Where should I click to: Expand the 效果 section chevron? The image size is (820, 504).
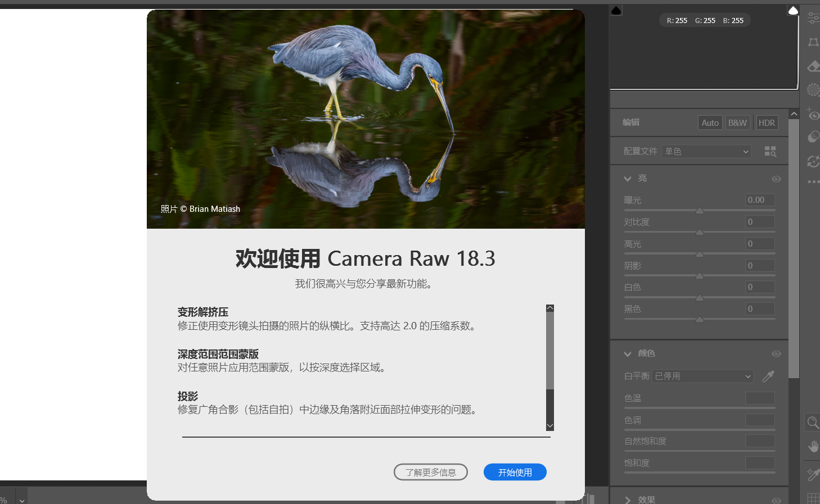pos(628,500)
